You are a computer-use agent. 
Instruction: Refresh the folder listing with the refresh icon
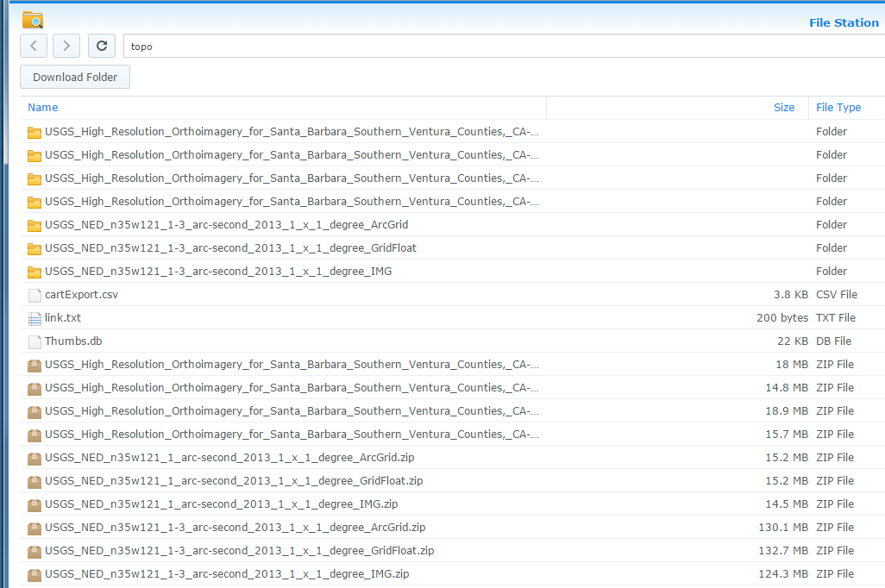[x=101, y=46]
